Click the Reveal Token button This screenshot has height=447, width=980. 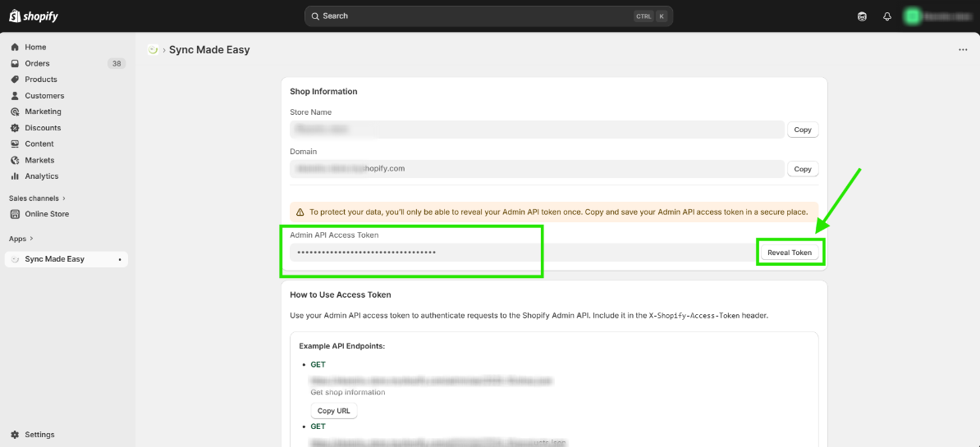click(x=790, y=253)
